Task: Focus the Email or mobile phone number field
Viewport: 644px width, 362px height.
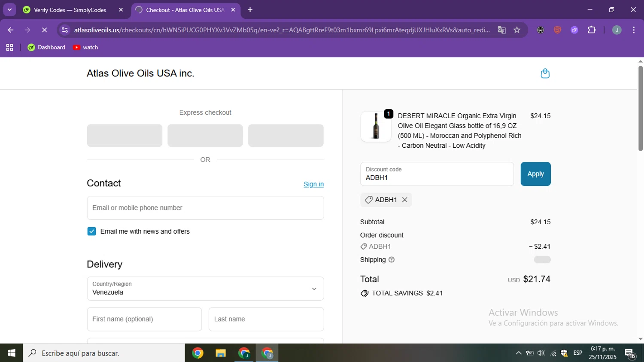Action: pyautogui.click(x=205, y=208)
